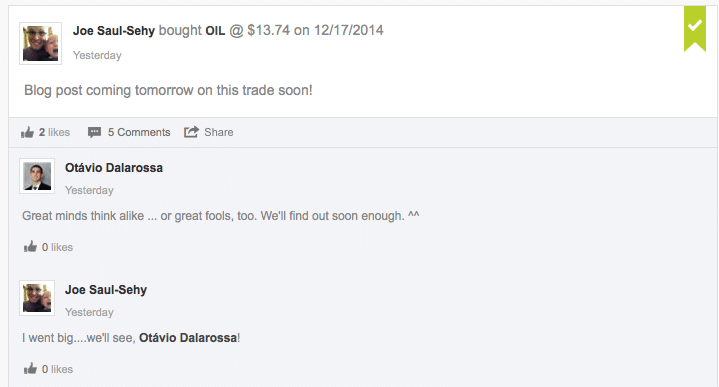Viewport: 719px width, 387px height.
Task: Click the 0 likes count on Otávio's comment
Action: click(x=57, y=247)
